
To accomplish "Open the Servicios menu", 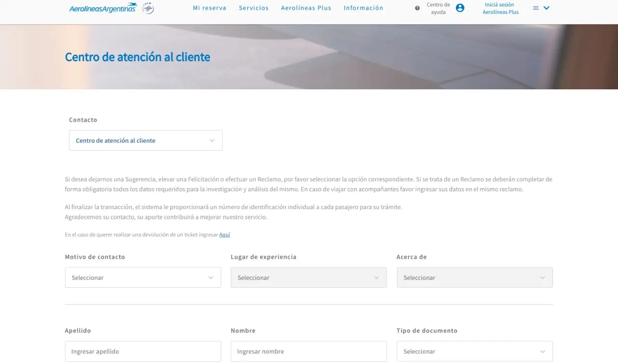I will (254, 8).
